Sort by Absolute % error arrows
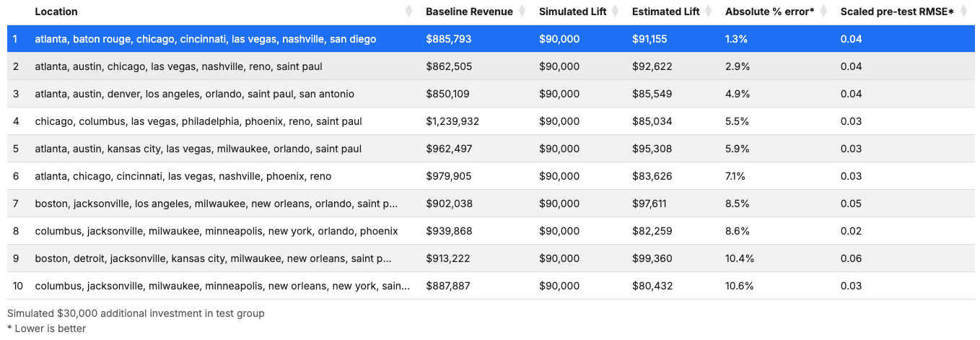The image size is (980, 340). coord(823,12)
